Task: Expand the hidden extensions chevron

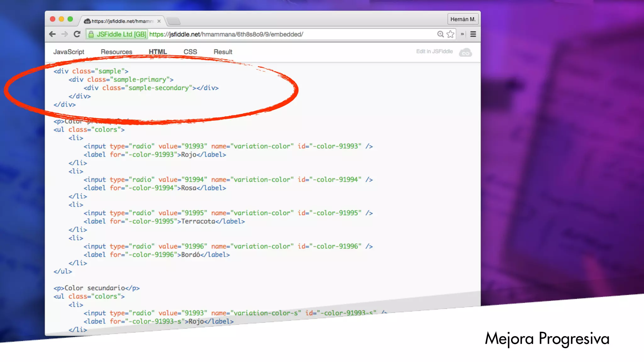Action: (462, 34)
